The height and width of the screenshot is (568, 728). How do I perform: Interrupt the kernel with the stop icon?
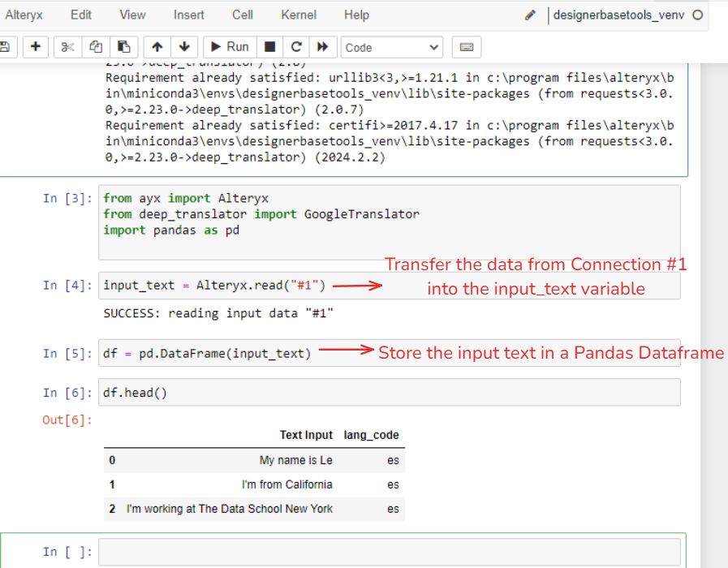click(x=269, y=47)
